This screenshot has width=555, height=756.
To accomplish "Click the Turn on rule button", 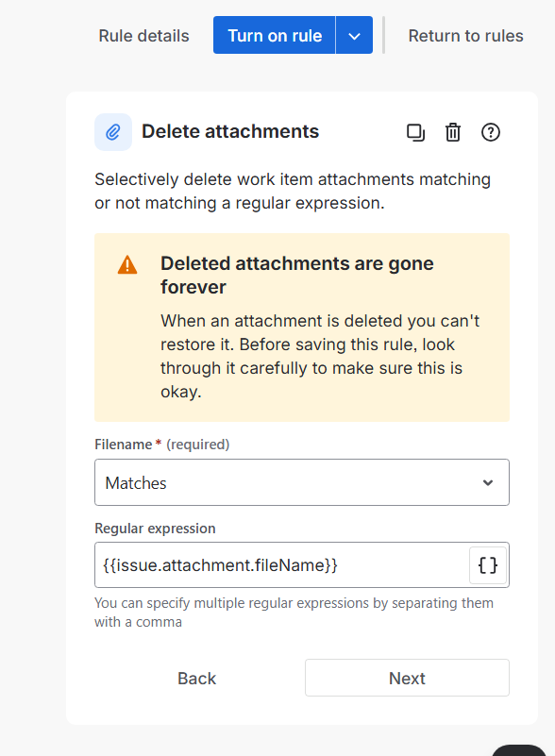I will tap(275, 33).
